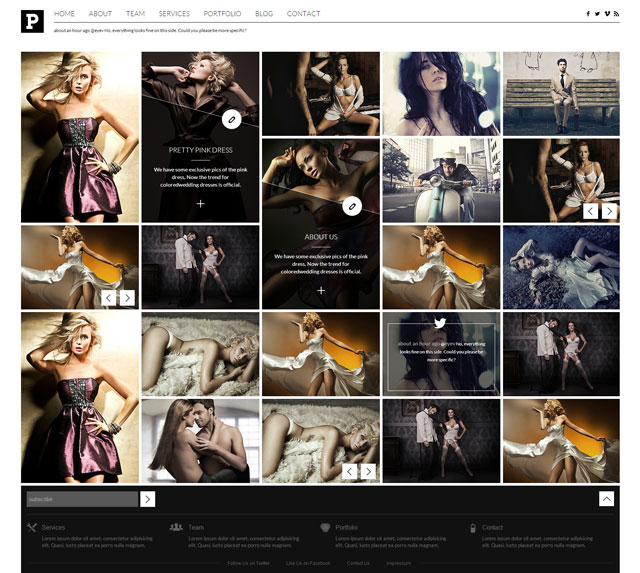Submit with the arrow beside the subscribe field
The image size is (640, 573).
click(x=148, y=499)
